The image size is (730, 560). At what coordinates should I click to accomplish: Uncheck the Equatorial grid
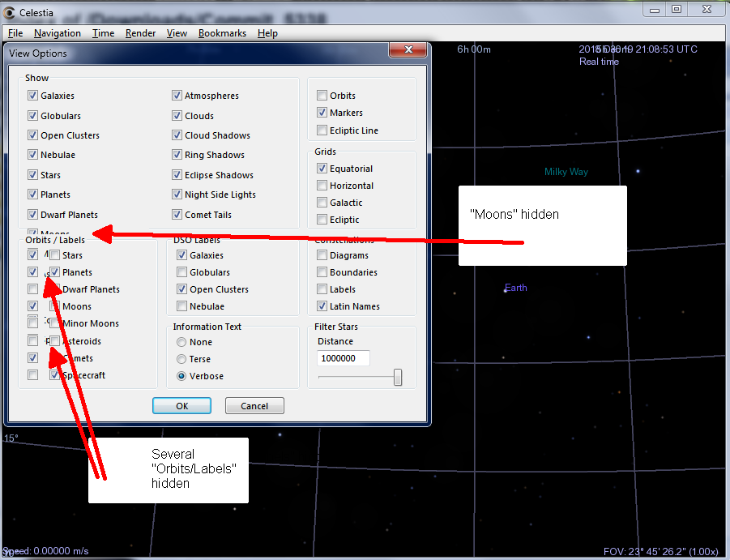click(x=322, y=169)
